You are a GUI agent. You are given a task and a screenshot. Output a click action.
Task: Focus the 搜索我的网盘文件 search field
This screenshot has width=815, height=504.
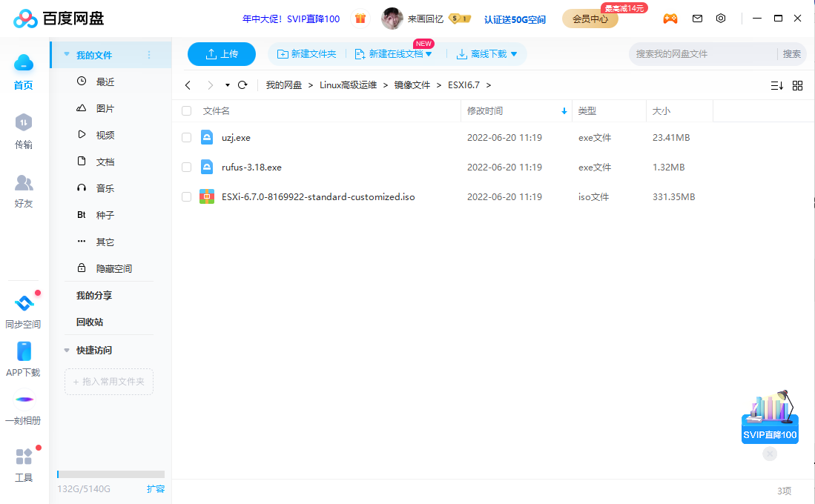705,54
